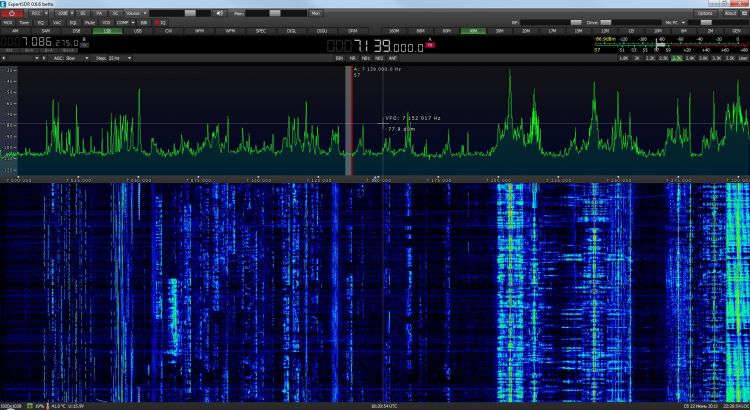The image size is (750, 410).
Task: Switch to the 160M band
Action: tap(394, 31)
